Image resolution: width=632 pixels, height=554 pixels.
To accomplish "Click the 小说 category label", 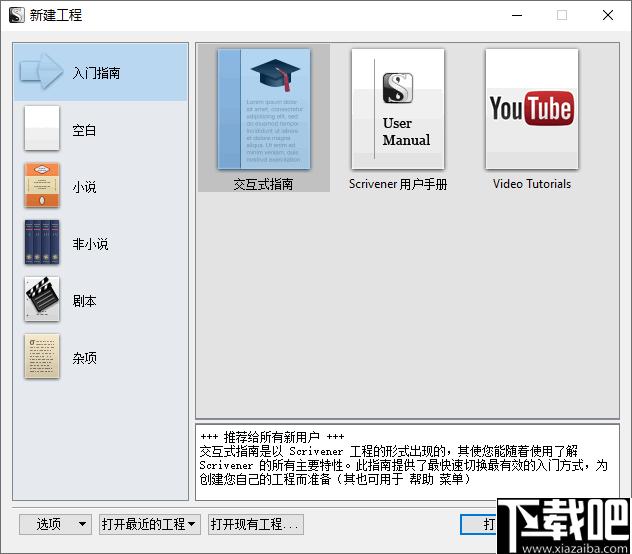I will (84, 187).
